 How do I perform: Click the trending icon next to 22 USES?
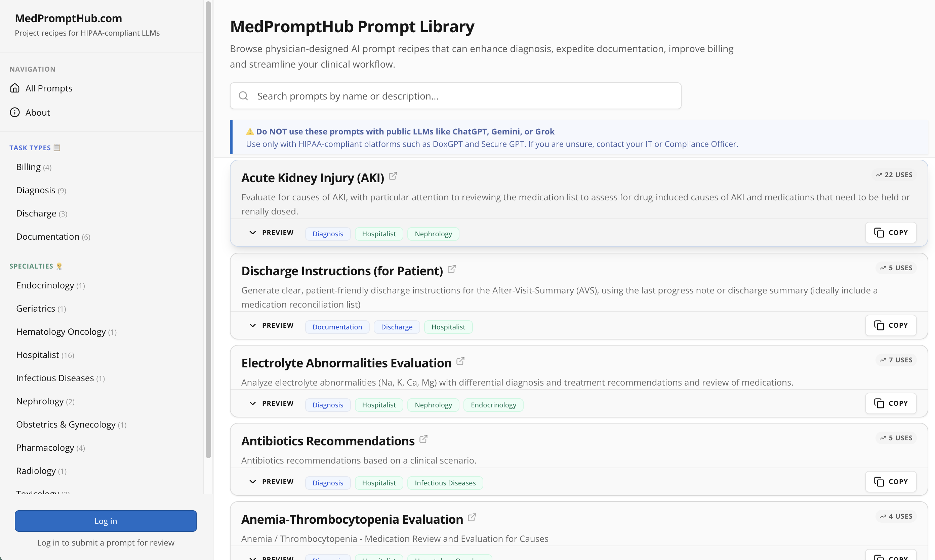click(x=879, y=174)
